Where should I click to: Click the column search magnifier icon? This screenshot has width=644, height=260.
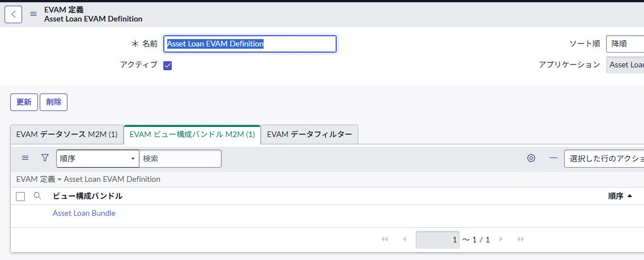(37, 196)
